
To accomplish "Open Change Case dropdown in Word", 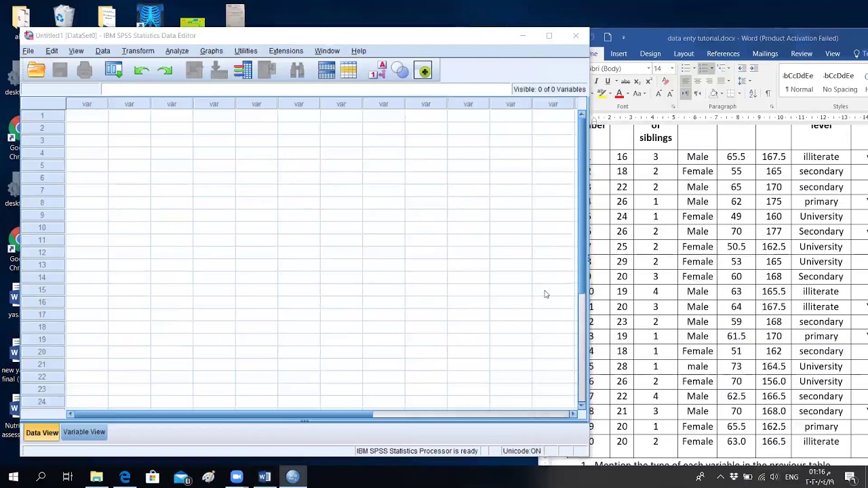I will click(x=639, y=94).
